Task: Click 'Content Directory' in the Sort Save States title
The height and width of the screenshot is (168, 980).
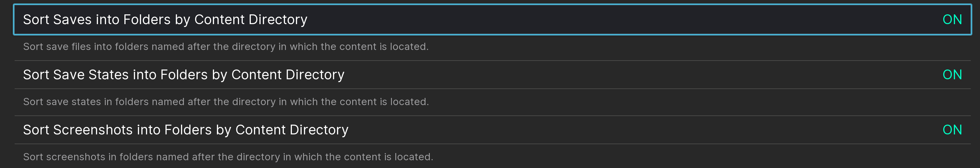Action: tap(288, 74)
